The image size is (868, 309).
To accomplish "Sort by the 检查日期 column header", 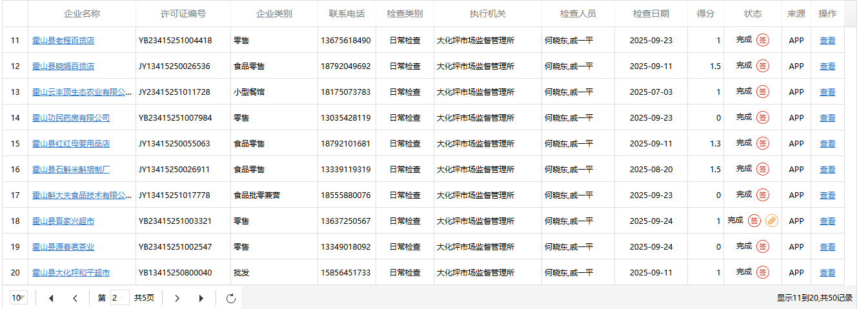I will point(651,14).
